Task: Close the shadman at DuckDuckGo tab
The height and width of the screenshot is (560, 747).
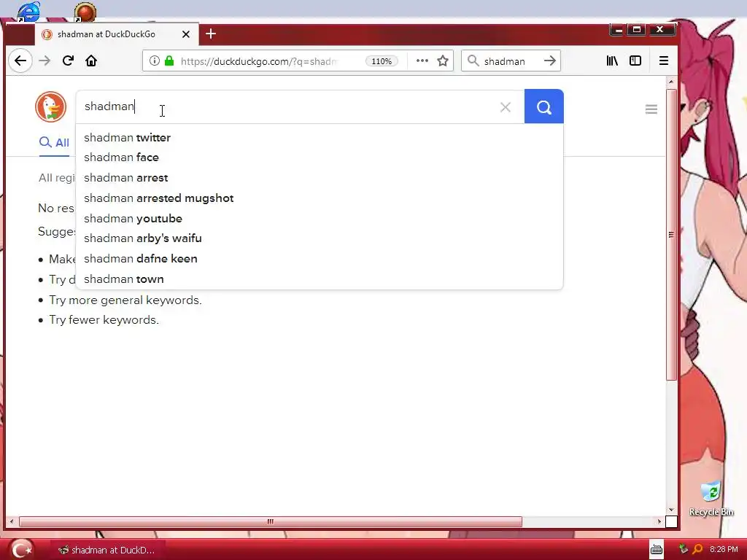Action: [186, 34]
